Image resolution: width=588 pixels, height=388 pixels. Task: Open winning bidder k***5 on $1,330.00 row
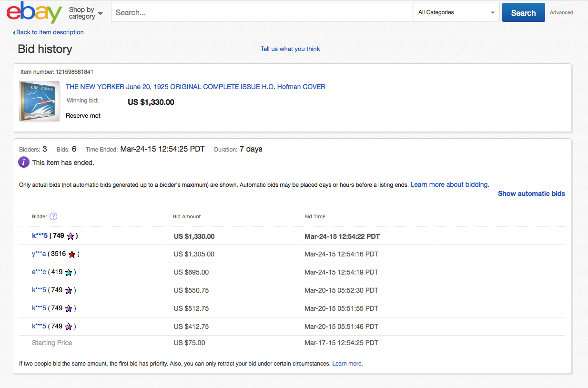[40, 236]
